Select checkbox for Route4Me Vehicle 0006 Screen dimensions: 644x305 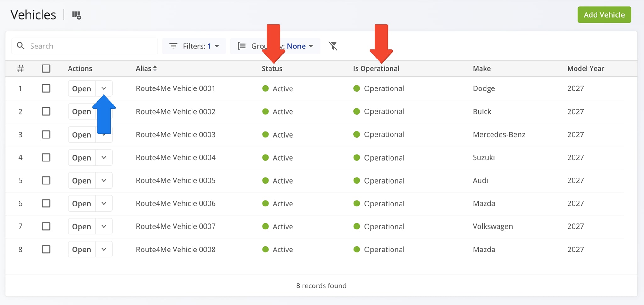click(46, 203)
